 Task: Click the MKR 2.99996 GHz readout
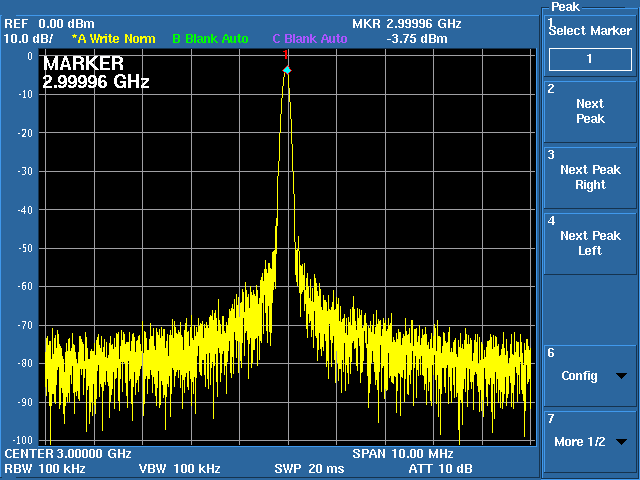pyautogui.click(x=407, y=24)
